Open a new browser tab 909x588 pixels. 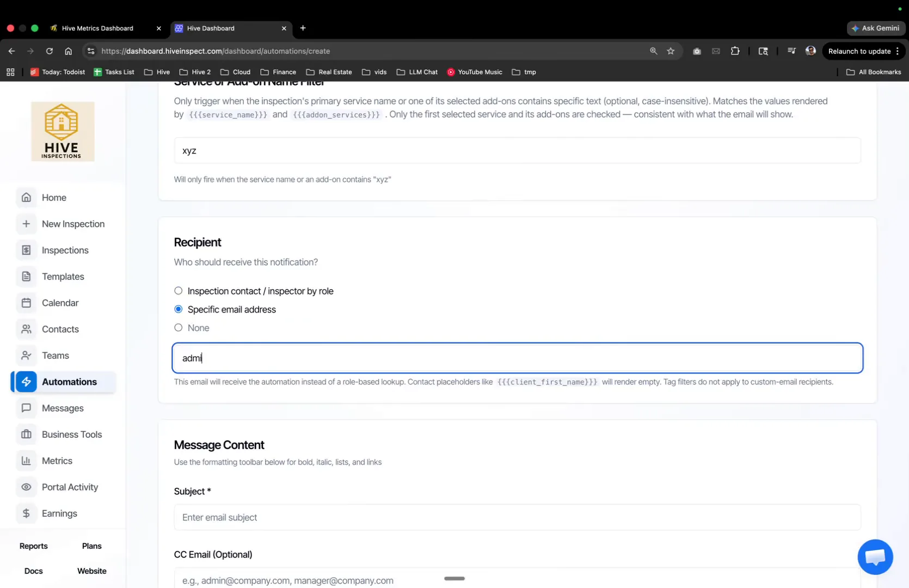pyautogui.click(x=303, y=28)
